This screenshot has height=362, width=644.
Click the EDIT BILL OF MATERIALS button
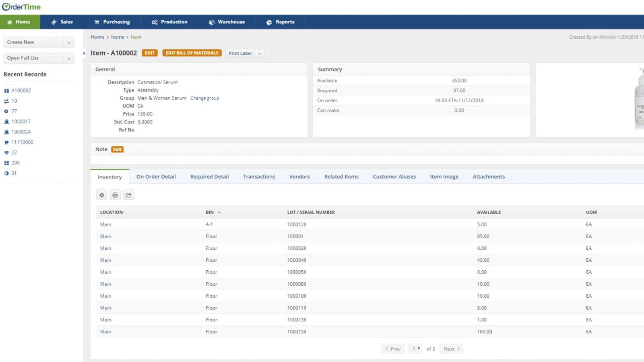pos(192,53)
